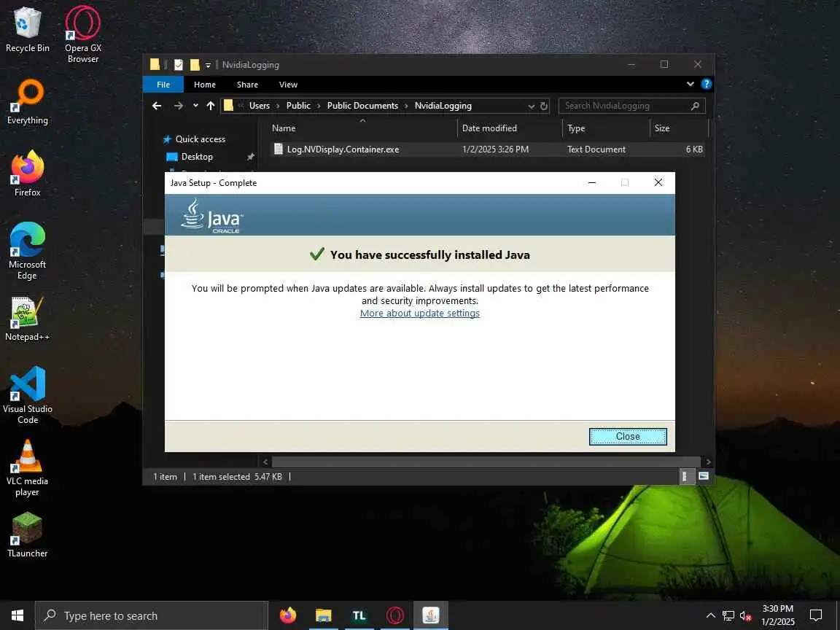Click NvidiaLogging breadcrumb segment
Image resolution: width=840 pixels, height=630 pixels.
(443, 106)
